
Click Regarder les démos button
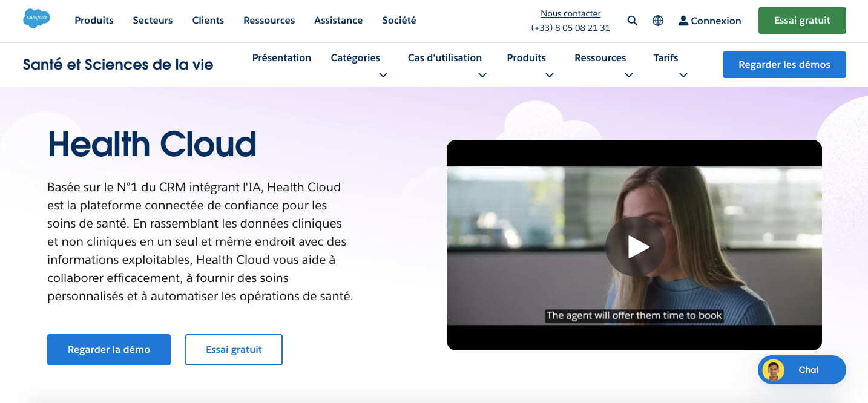click(784, 65)
